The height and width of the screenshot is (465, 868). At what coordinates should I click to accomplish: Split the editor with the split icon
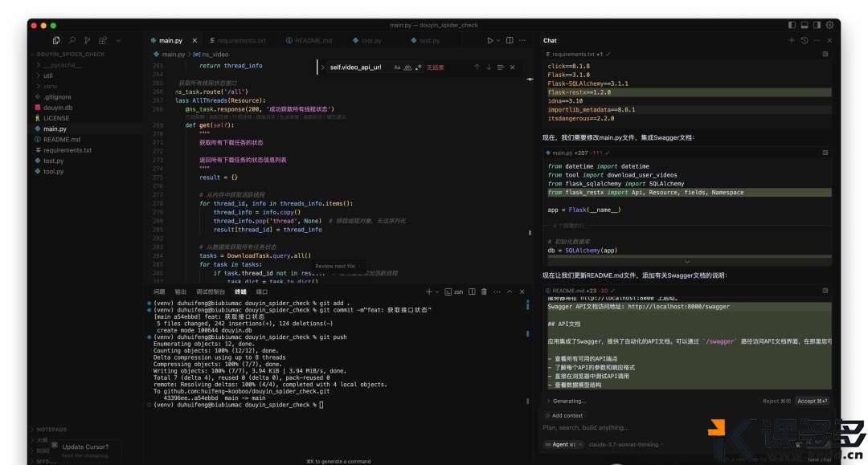tap(510, 40)
